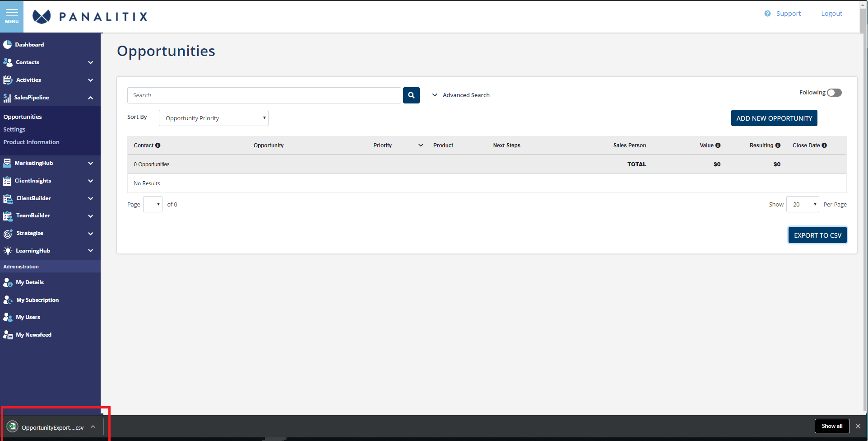Viewport: 868px width, 441px height.
Task: Click the My Details person icon
Action: [x=8, y=282]
